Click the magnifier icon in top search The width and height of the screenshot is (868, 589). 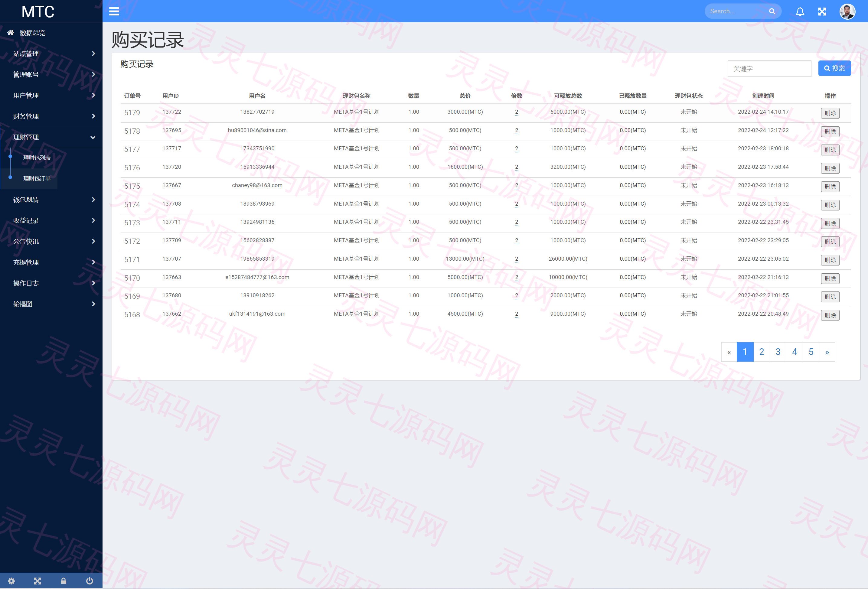tap(772, 11)
